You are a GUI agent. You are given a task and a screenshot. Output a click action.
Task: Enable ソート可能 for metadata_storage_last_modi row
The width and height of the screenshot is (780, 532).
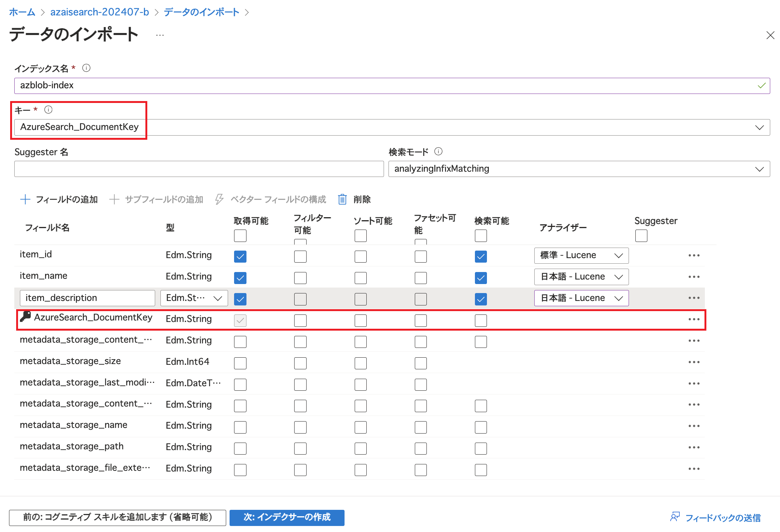[x=361, y=385]
